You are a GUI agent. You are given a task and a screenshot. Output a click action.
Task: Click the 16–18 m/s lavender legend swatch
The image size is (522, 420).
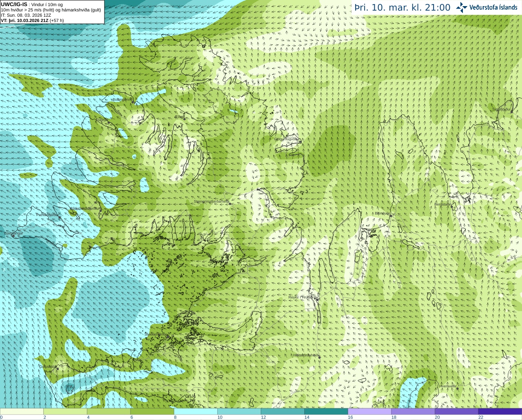coord(369,411)
